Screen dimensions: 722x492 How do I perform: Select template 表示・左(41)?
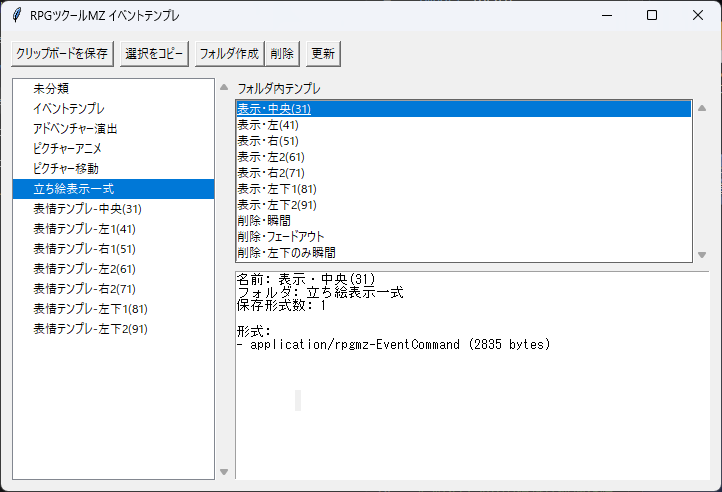coord(464,125)
